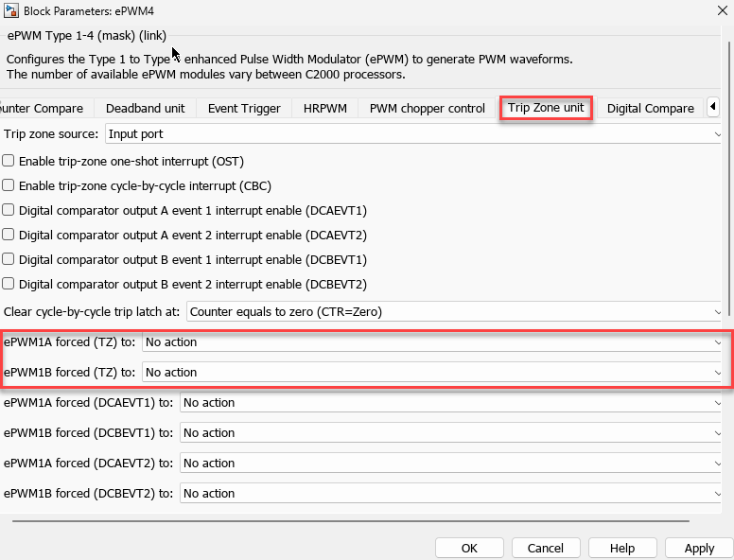Click the 'Clear cycle-by-cycle trip latch at:' label
This screenshot has width=734, height=560.
coord(92,312)
